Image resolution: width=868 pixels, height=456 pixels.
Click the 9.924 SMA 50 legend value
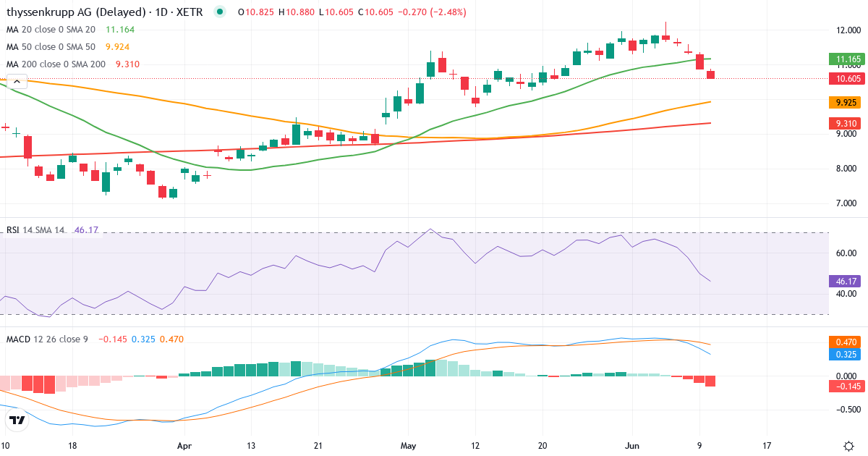click(x=118, y=46)
